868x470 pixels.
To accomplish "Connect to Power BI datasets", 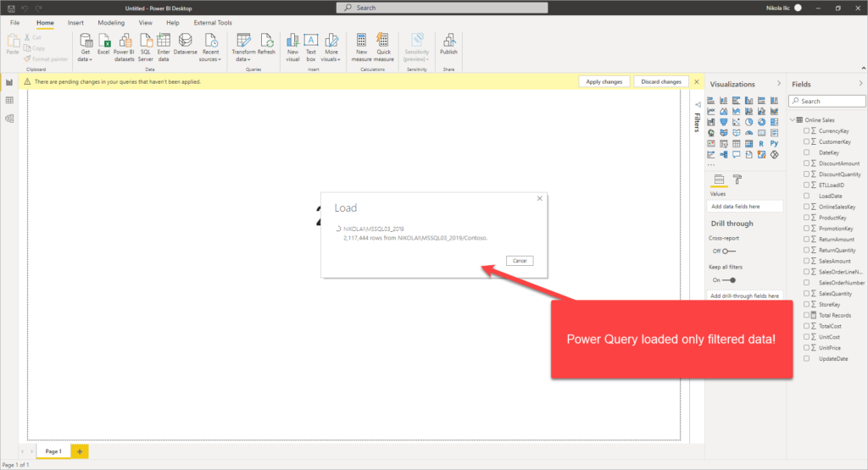I will tap(124, 47).
